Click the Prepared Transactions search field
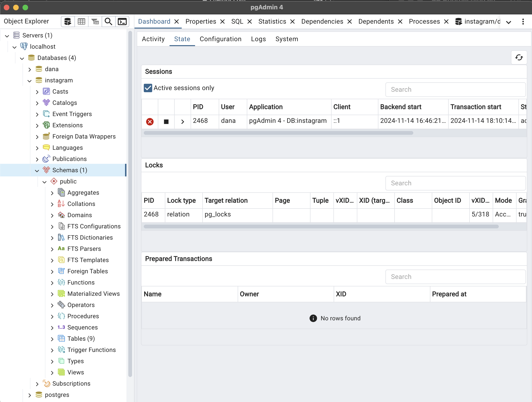Image resolution: width=532 pixels, height=402 pixels. point(455,277)
